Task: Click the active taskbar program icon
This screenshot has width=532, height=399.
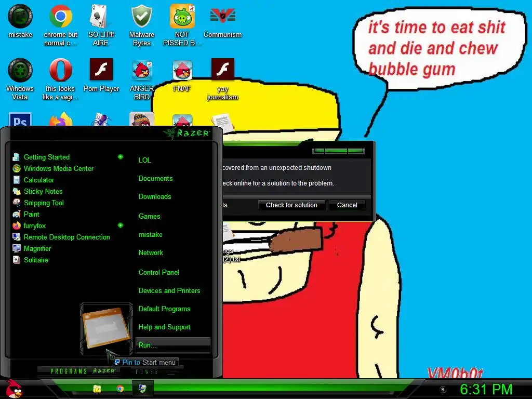Action: click(142, 389)
